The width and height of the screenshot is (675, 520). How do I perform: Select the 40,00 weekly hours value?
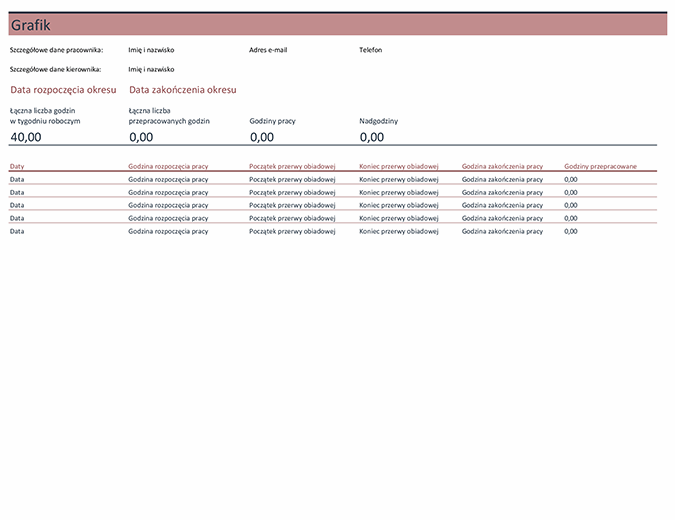(x=26, y=137)
